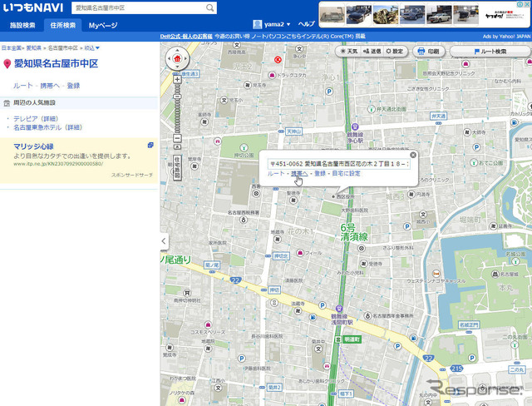
Task: Click 登録 link in left panel
Action: point(73,86)
